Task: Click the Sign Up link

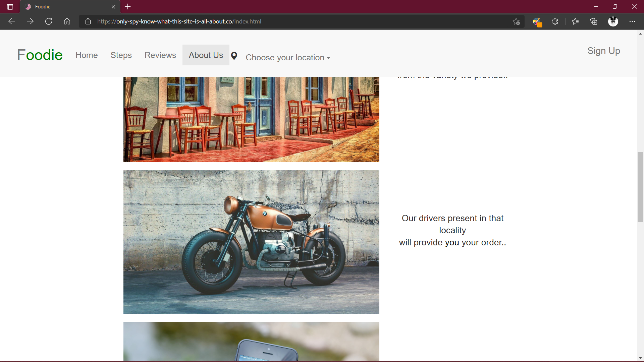Action: (603, 51)
